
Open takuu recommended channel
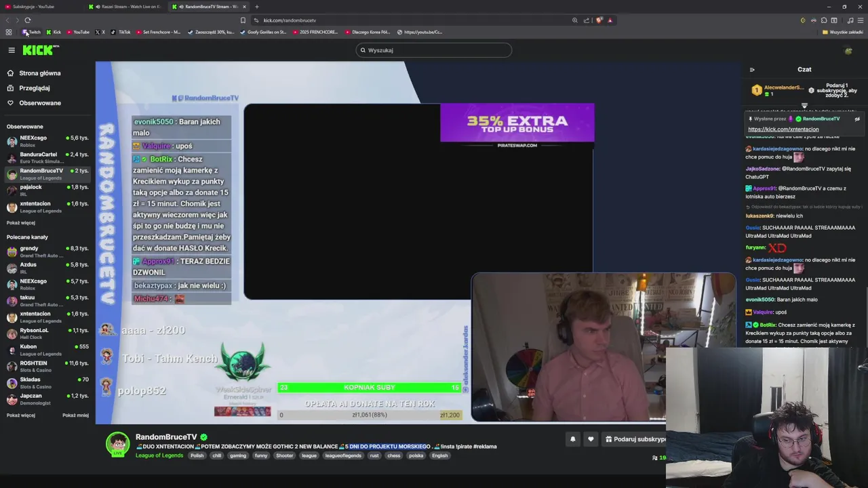(x=47, y=300)
